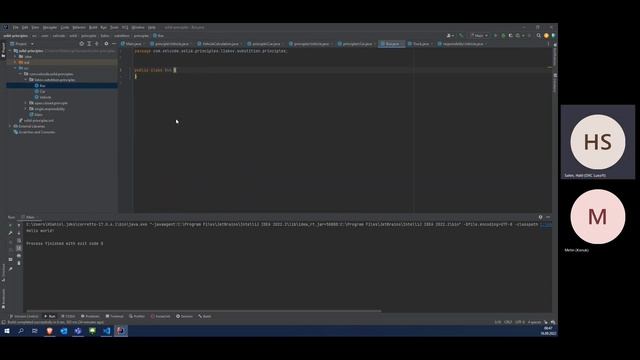Select the active Bus.java editor tab
This screenshot has height=360, width=640.
(x=391, y=44)
